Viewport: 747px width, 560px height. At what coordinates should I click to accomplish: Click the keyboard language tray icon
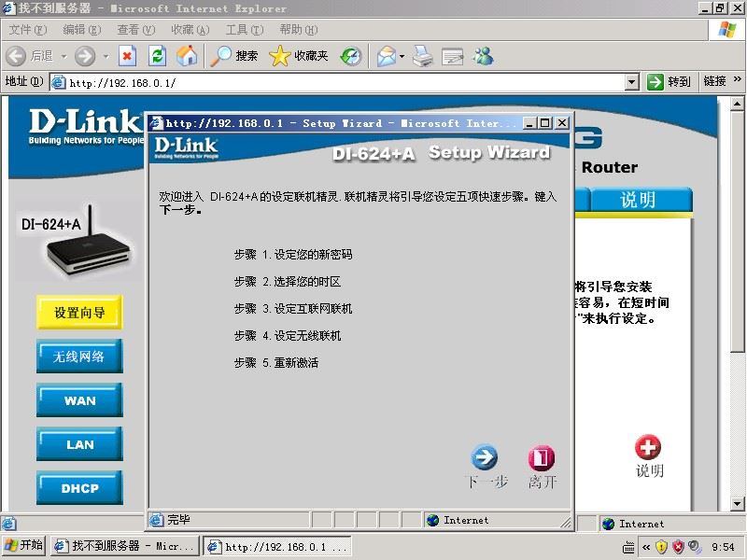coord(628,547)
